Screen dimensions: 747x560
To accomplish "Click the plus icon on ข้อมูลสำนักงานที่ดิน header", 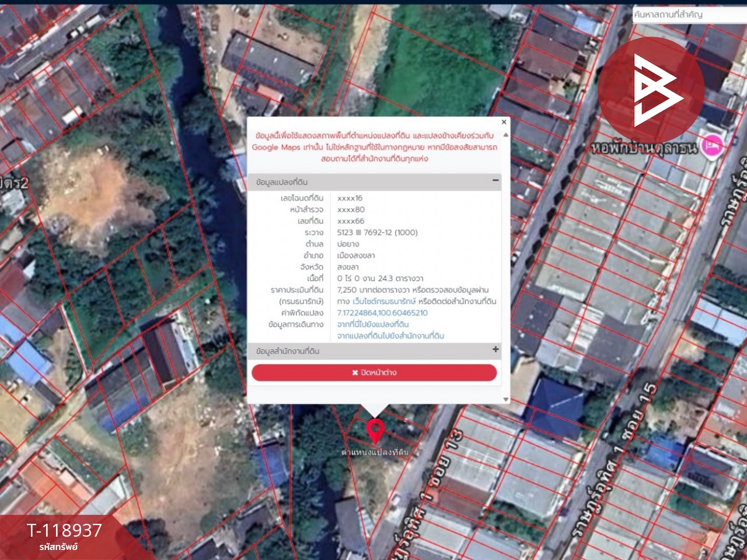I will tap(495, 349).
